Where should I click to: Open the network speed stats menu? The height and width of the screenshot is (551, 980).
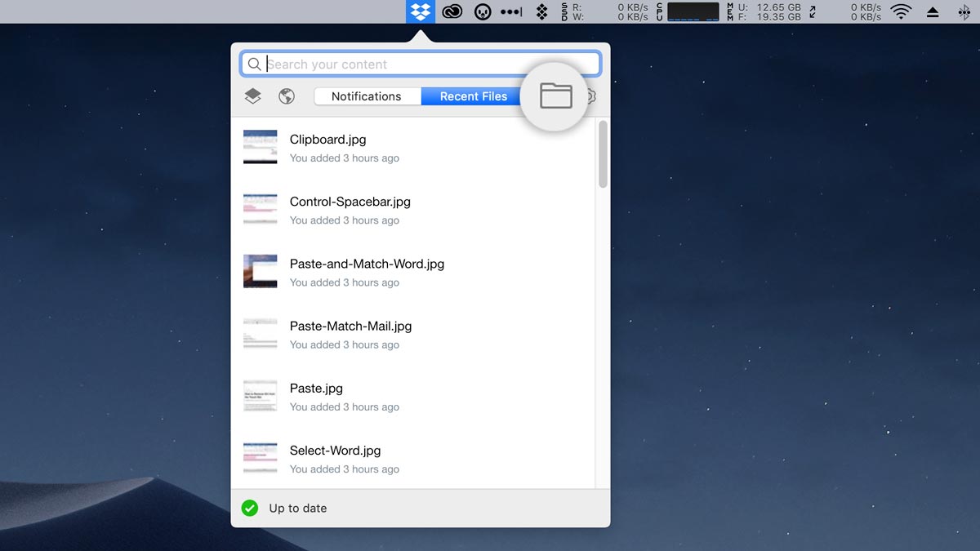[x=844, y=11]
